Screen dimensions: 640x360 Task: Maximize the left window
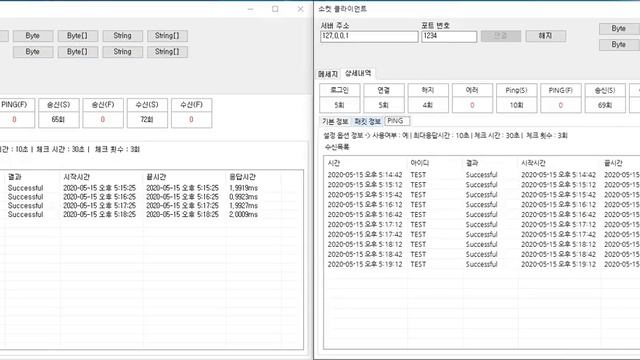pos(275,9)
